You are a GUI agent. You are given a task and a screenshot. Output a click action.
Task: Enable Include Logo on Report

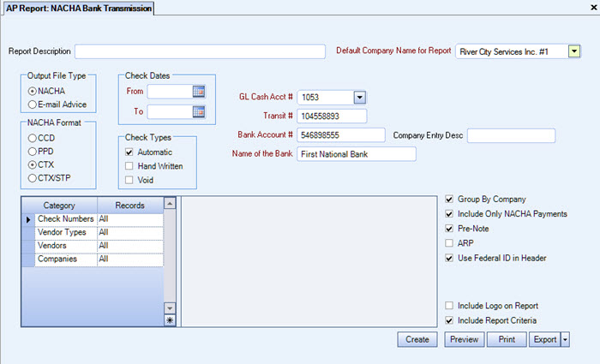[x=450, y=306]
